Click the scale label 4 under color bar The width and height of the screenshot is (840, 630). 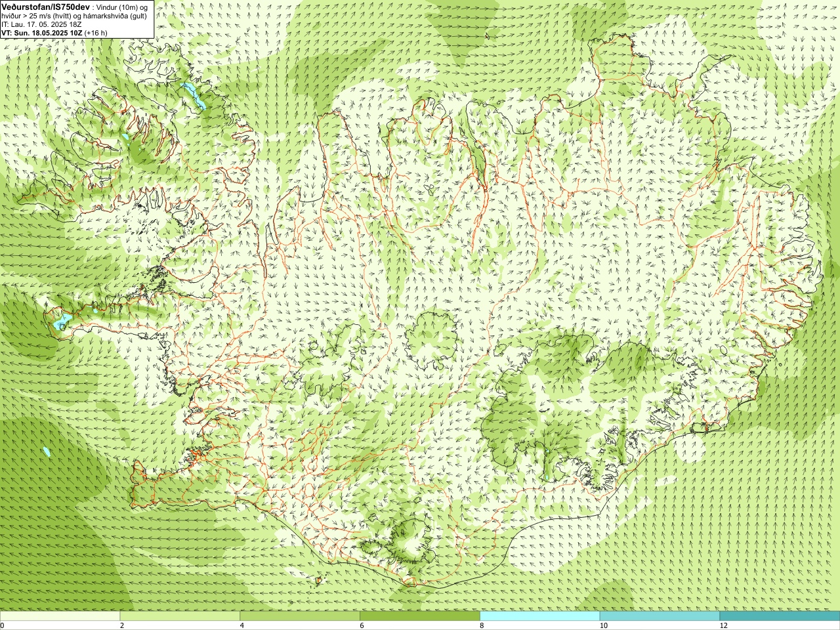242,625
